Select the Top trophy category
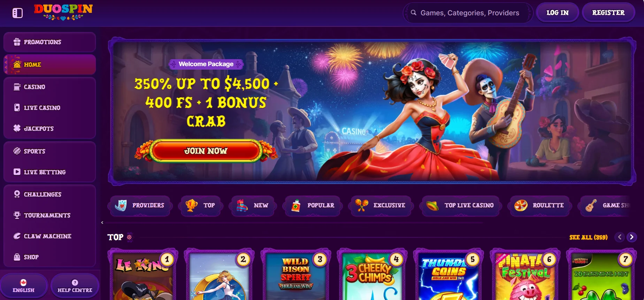The height and width of the screenshot is (300, 644). click(x=200, y=205)
